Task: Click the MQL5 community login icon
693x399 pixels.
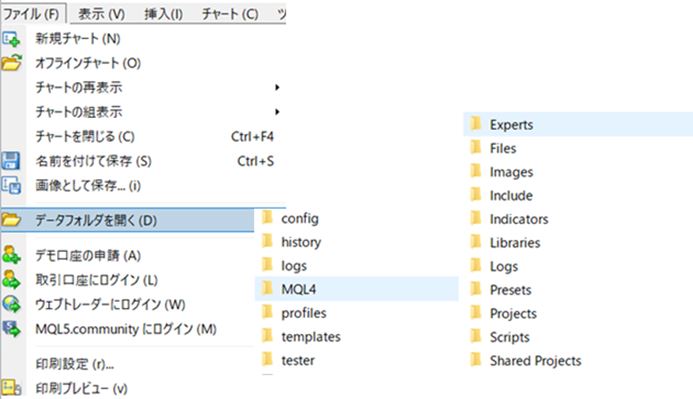Action: 11,329
